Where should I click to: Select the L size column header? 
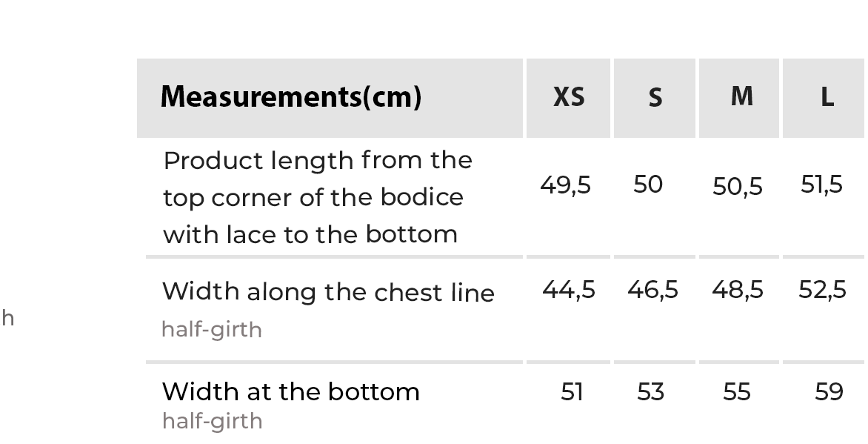(827, 97)
